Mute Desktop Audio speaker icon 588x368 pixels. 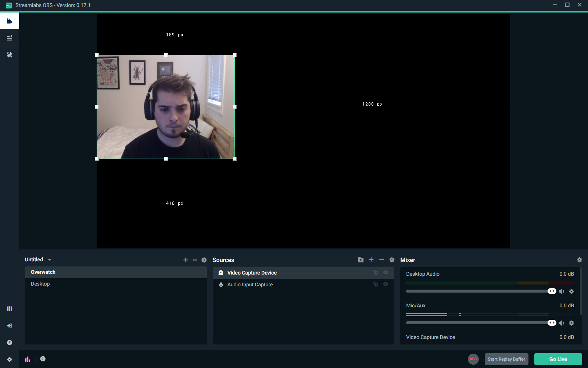point(562,291)
